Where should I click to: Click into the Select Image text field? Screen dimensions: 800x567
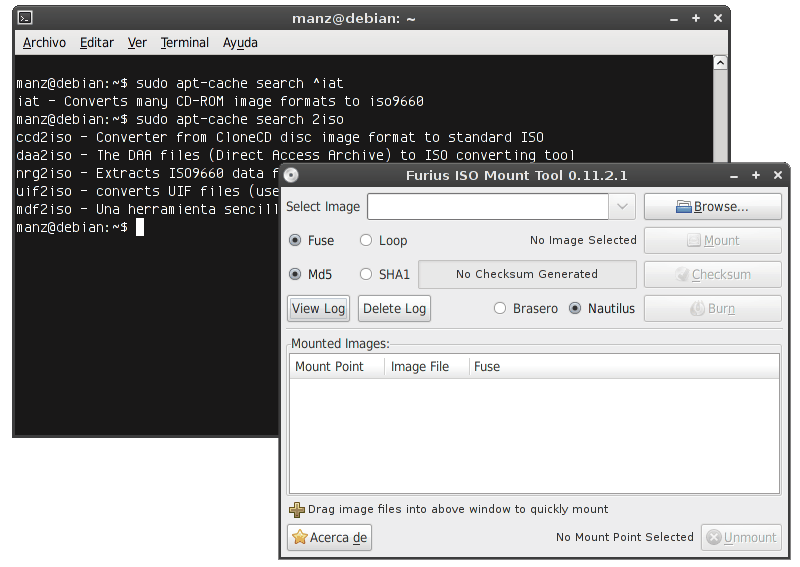click(488, 207)
